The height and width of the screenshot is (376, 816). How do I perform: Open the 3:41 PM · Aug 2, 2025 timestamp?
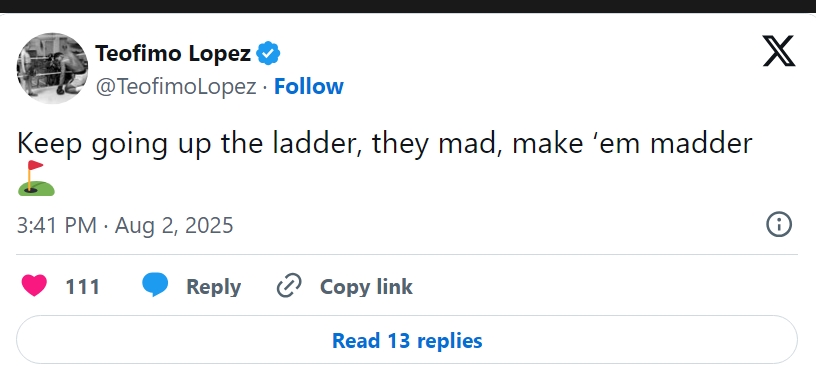[125, 225]
